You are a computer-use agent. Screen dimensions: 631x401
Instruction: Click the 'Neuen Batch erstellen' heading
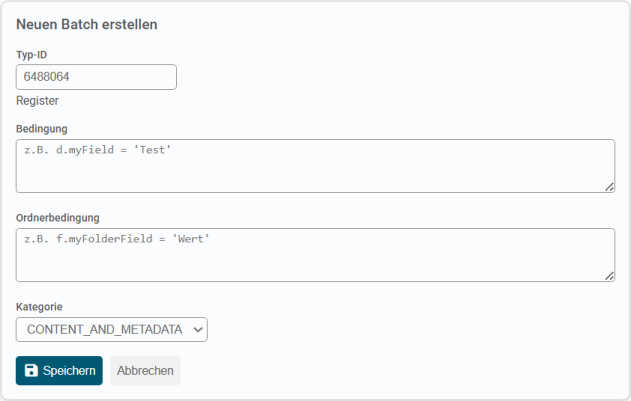click(86, 23)
